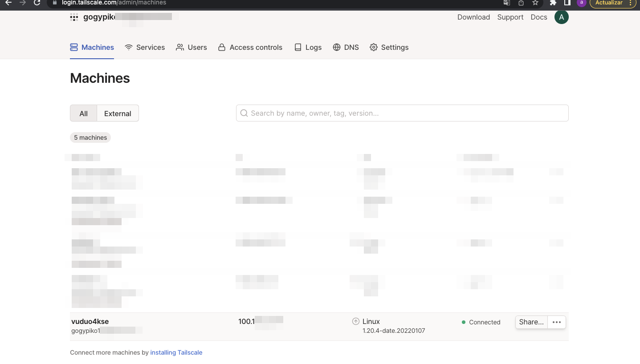Open the three-dots menu for vuduo4kse

coord(556,322)
